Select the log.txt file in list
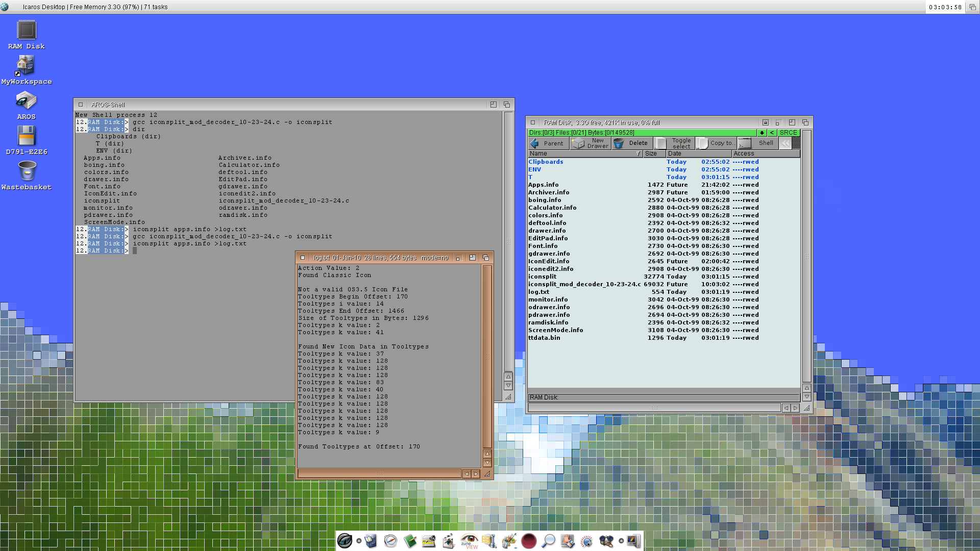This screenshot has height=551, width=980. click(x=538, y=292)
